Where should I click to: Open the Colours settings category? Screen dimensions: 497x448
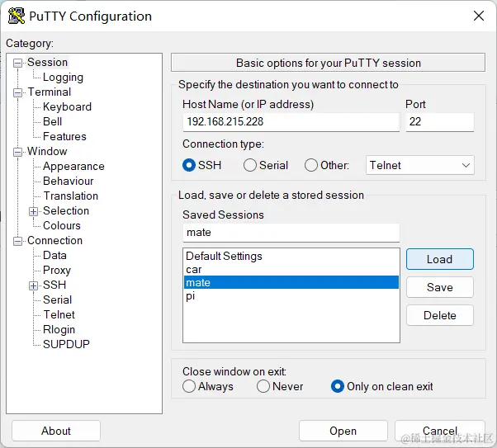[x=62, y=225]
